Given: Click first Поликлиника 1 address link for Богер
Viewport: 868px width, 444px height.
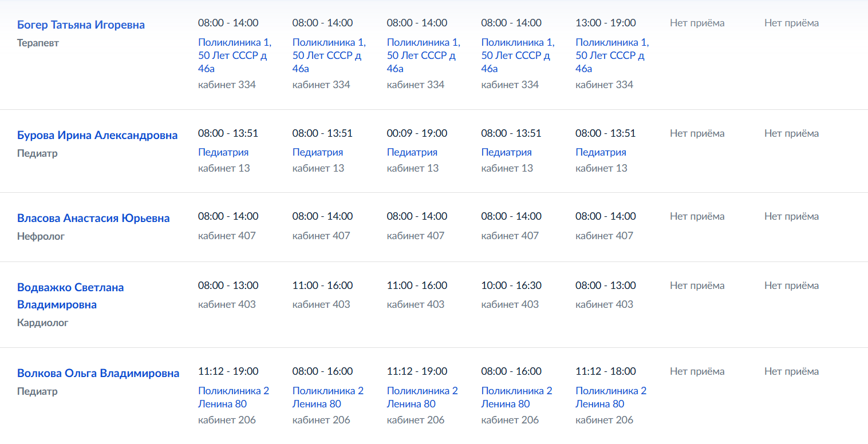Looking at the screenshot, I should [235, 55].
